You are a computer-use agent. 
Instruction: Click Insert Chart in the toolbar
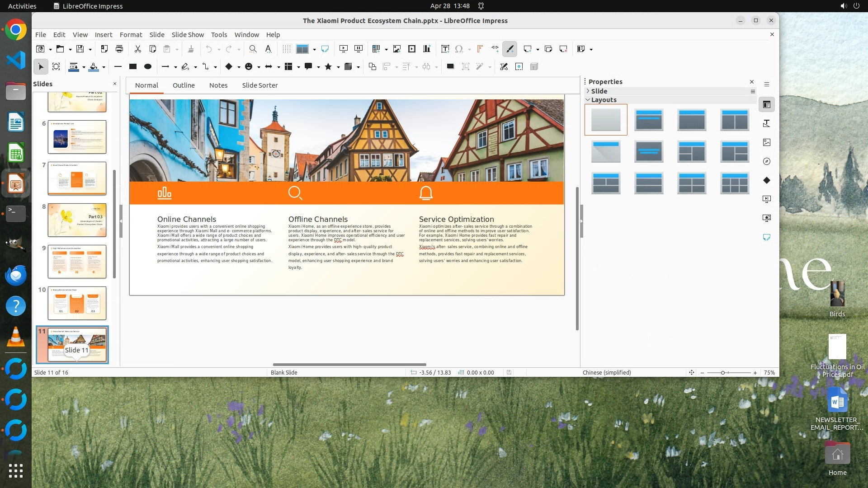click(x=427, y=49)
